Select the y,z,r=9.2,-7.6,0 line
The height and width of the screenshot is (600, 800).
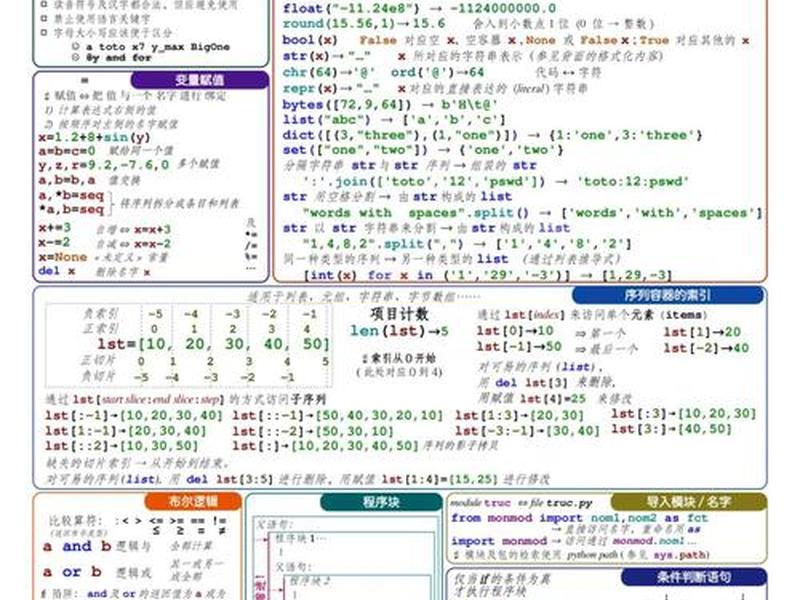pos(104,165)
